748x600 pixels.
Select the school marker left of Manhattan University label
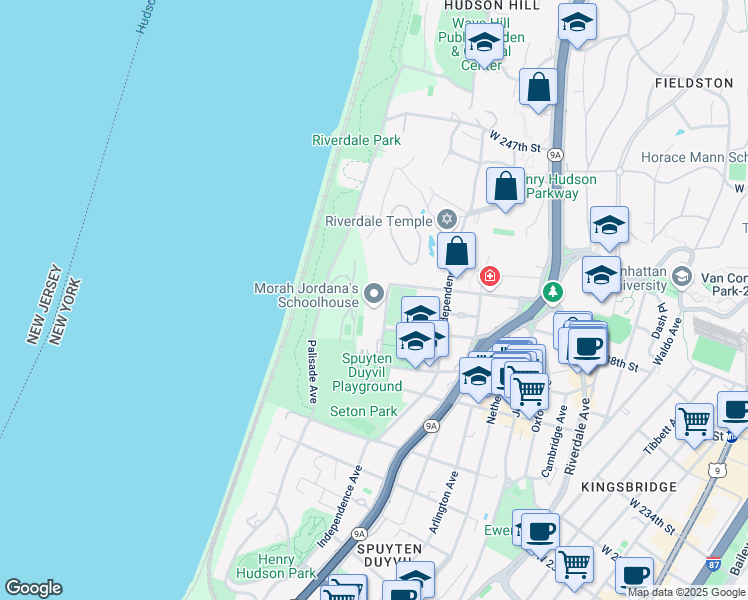pos(601,276)
